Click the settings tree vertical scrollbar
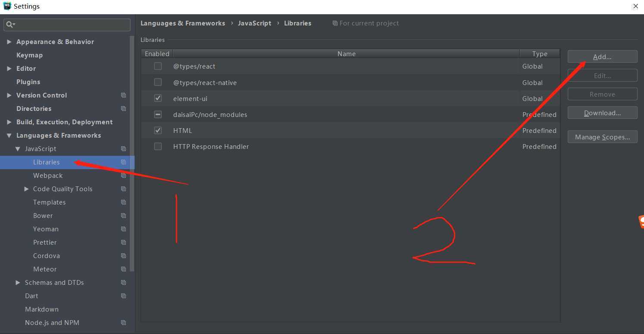This screenshot has width=644, height=334. (132, 153)
